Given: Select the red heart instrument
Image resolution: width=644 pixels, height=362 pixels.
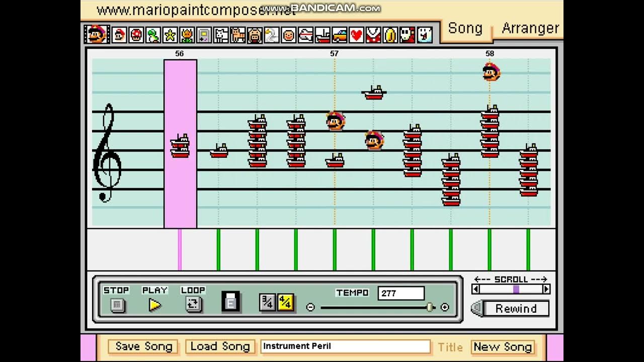Looking at the screenshot, I should tap(357, 35).
